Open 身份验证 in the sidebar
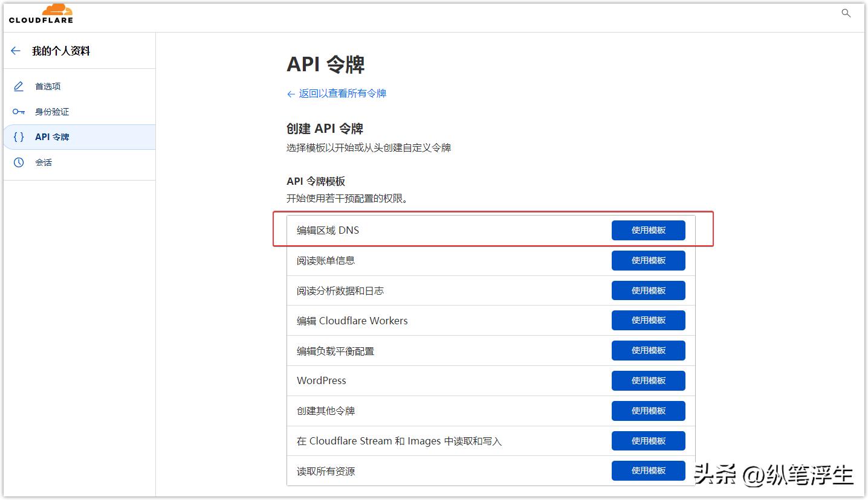 53,111
